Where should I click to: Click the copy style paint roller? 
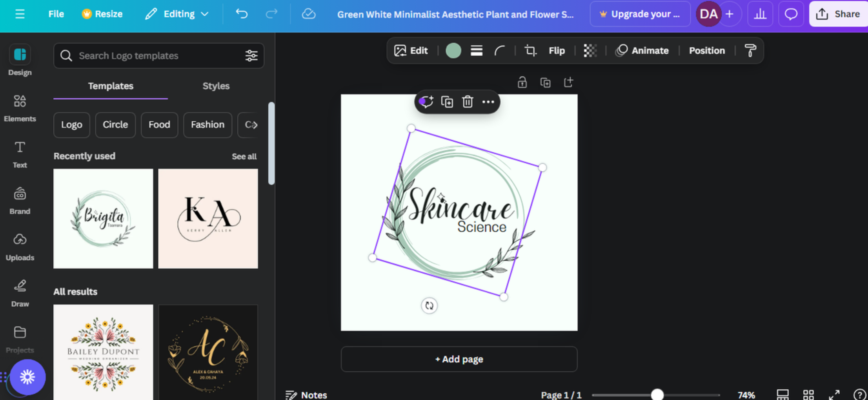pos(750,50)
